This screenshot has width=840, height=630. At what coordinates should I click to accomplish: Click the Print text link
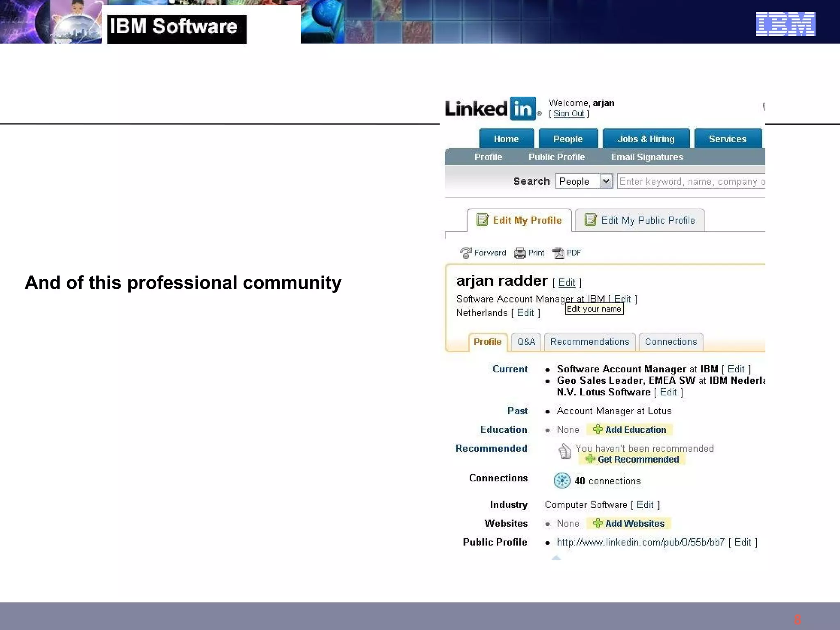(536, 253)
